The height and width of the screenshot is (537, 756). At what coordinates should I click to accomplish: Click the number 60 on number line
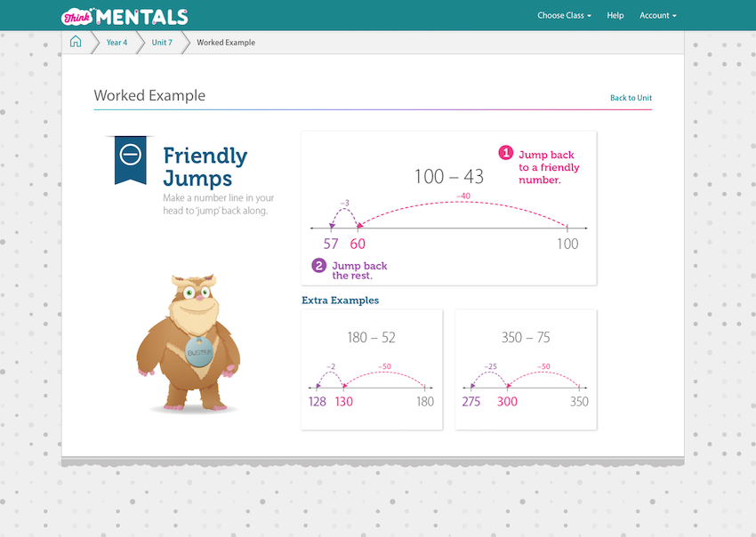(x=357, y=244)
